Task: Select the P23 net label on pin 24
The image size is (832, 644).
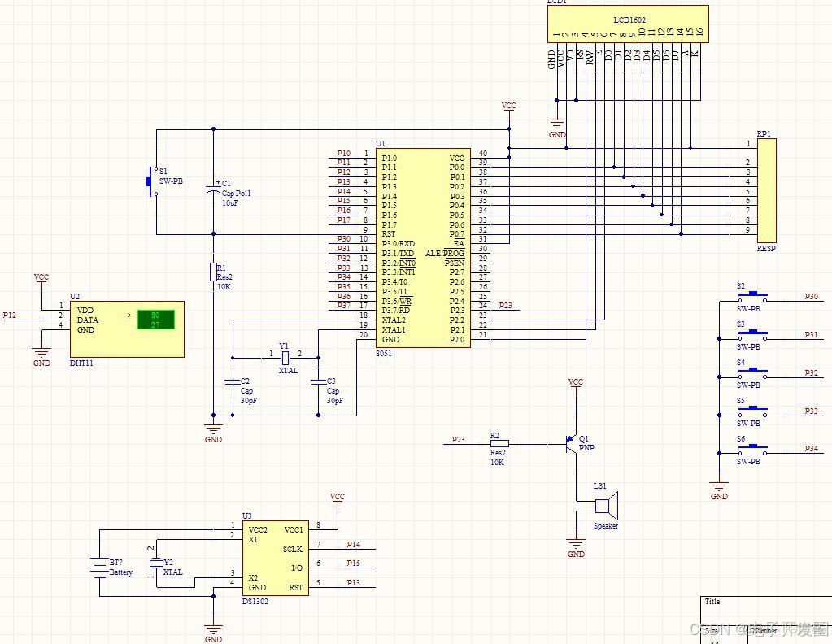Action: click(x=506, y=306)
